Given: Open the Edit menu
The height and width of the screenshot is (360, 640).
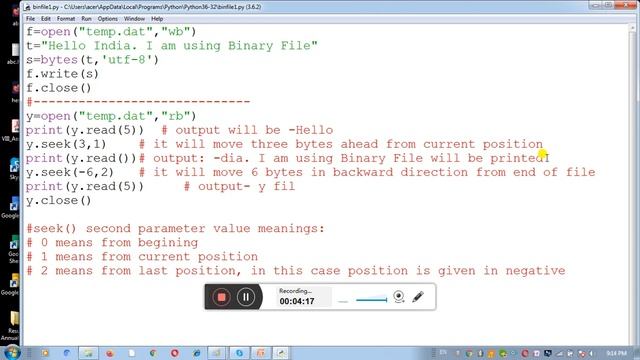Looking at the screenshot, I should [x=46, y=19].
